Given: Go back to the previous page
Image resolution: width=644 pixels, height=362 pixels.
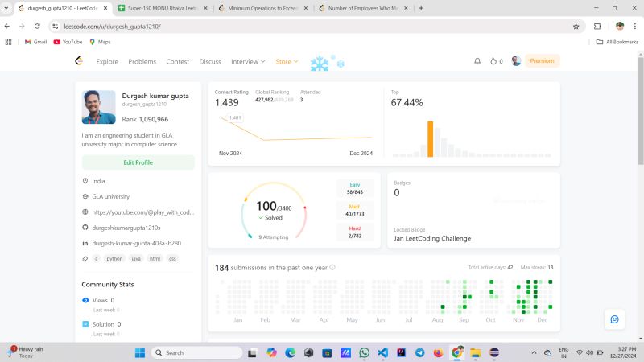Looking at the screenshot, I should 7,27.
